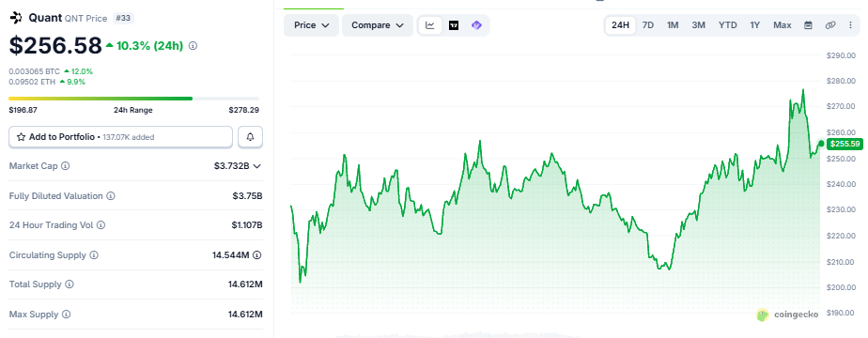The width and height of the screenshot is (868, 338).
Task: Click the 10.3% (24h) change text
Action: [x=149, y=46]
